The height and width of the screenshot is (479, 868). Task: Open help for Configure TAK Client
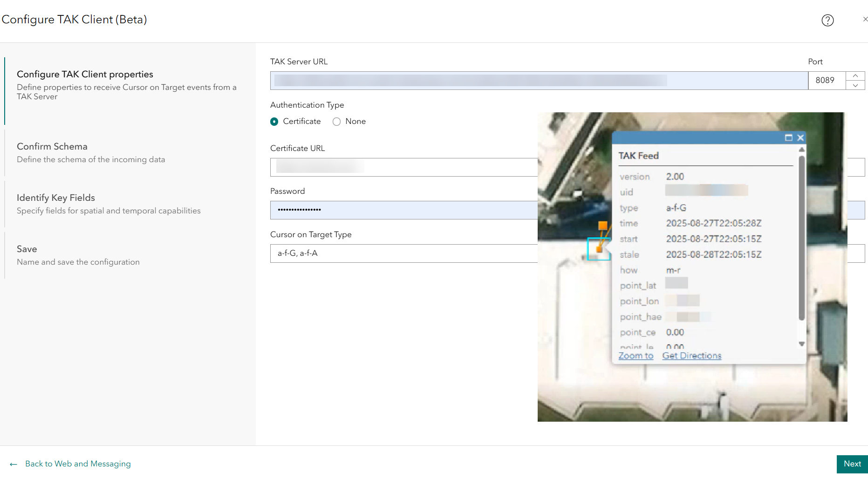[827, 20]
